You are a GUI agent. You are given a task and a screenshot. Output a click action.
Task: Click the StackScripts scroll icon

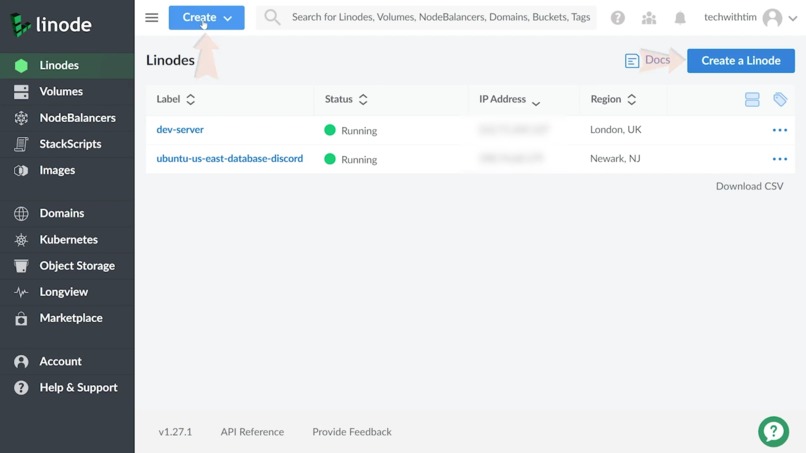pos(21,144)
